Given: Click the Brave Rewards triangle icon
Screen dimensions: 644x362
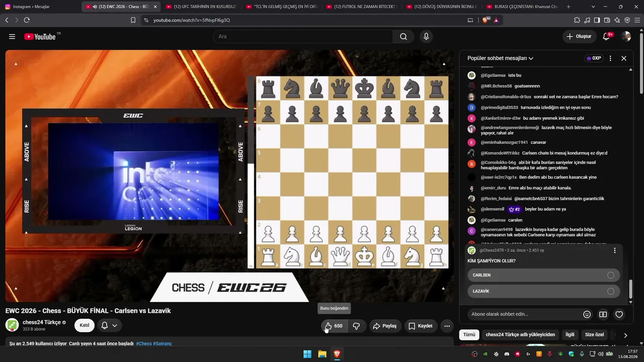Looking at the screenshot, I should pos(496,20).
